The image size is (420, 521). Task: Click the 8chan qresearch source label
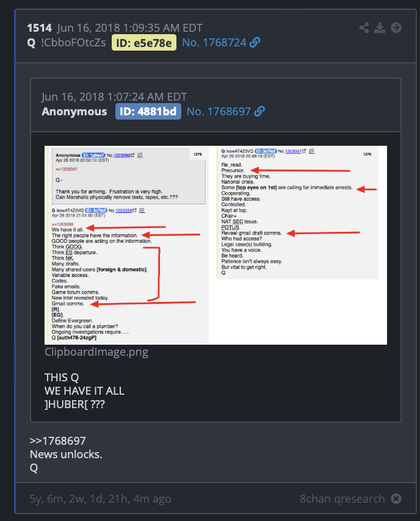[342, 498]
